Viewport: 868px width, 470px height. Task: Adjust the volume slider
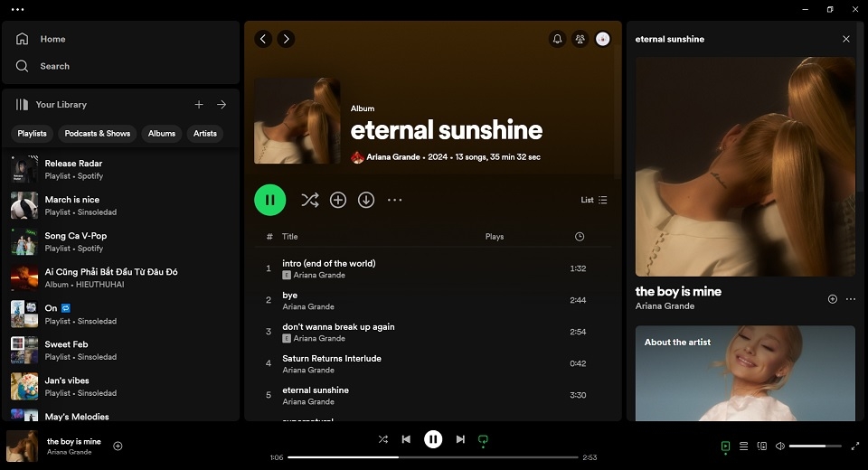[816, 446]
